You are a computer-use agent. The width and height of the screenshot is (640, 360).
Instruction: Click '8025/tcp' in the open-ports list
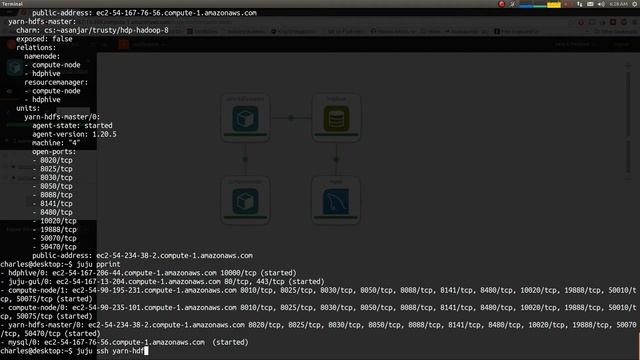(56, 169)
